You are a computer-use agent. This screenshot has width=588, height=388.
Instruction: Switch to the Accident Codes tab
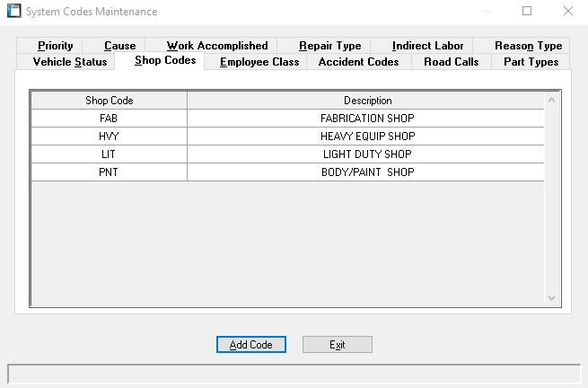(359, 62)
